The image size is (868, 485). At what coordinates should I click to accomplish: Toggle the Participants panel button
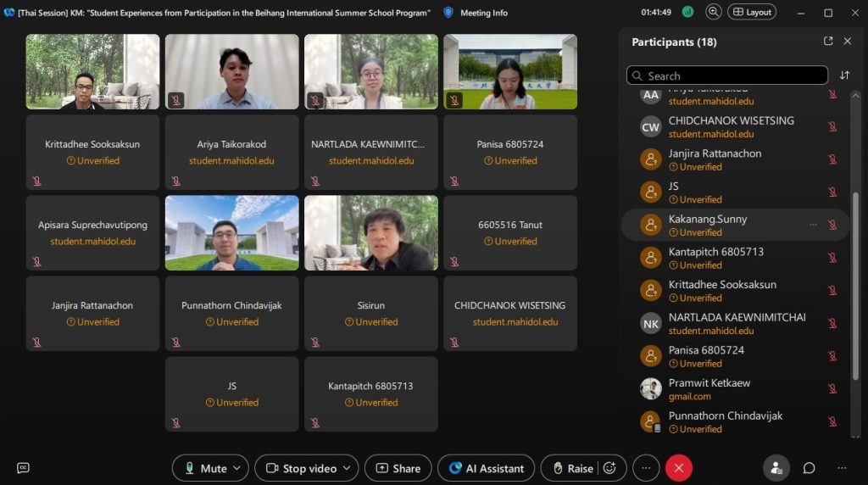click(x=776, y=468)
